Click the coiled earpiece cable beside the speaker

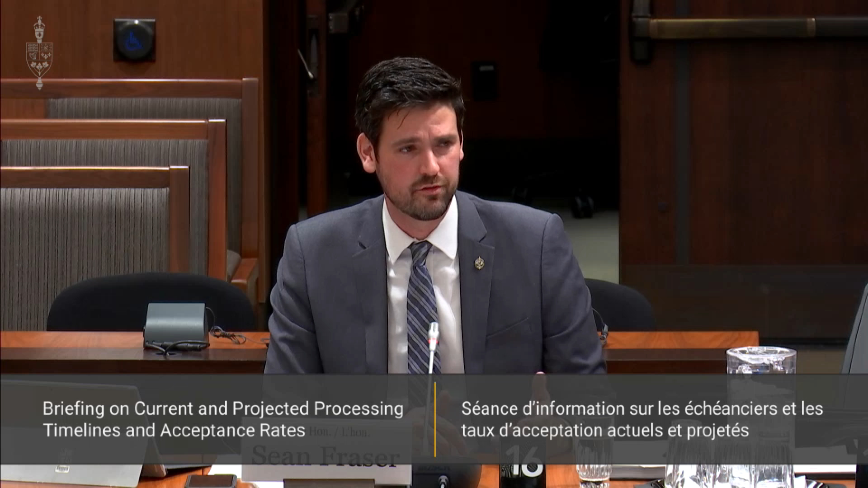click(x=231, y=337)
